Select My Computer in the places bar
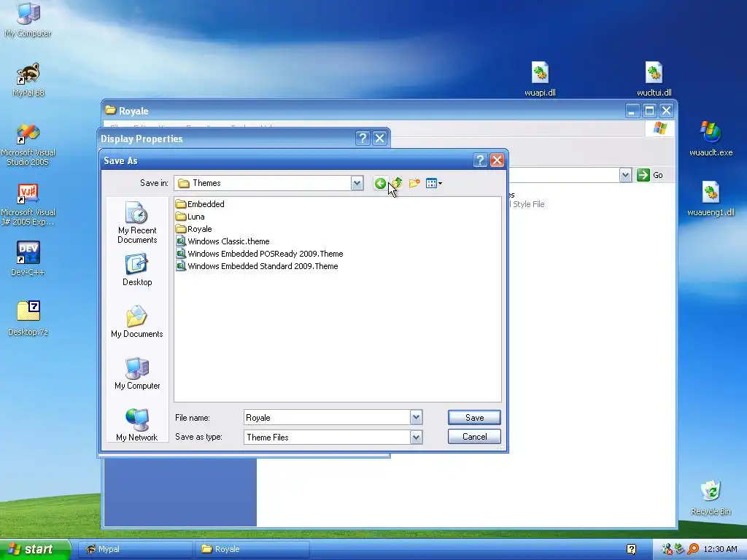 click(x=137, y=374)
